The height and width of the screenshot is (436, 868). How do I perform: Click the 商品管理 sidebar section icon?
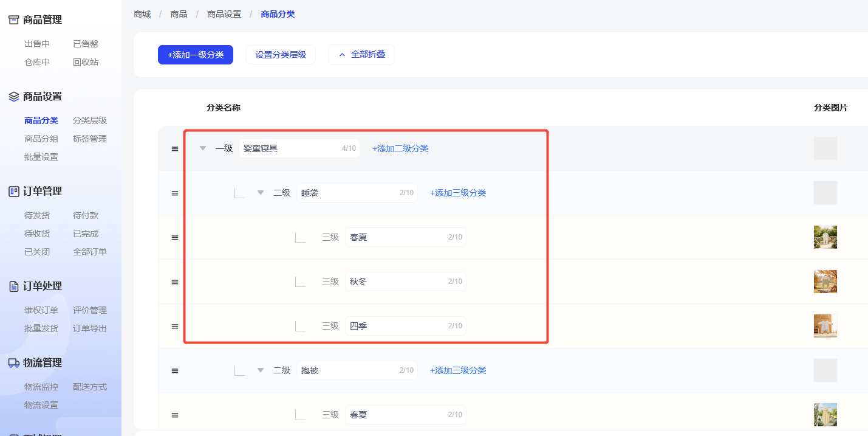[x=13, y=20]
